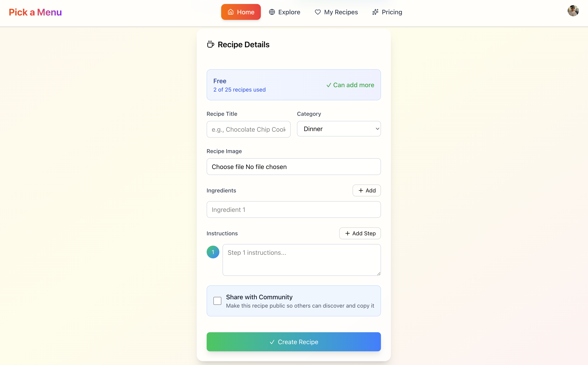Click the step number 1 badge
The image size is (588, 365).
pyautogui.click(x=213, y=252)
